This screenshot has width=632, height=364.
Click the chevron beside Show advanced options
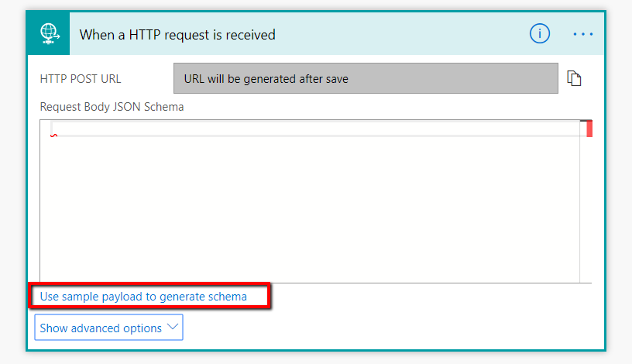tap(173, 328)
